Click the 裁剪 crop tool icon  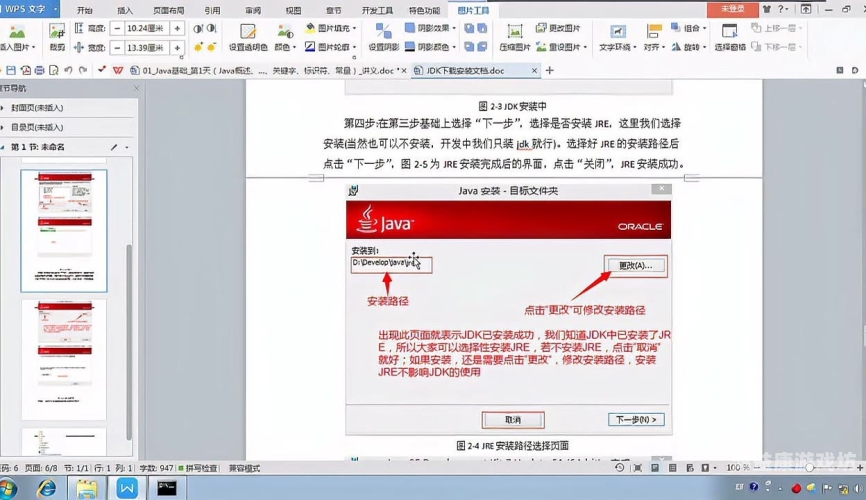point(57,31)
